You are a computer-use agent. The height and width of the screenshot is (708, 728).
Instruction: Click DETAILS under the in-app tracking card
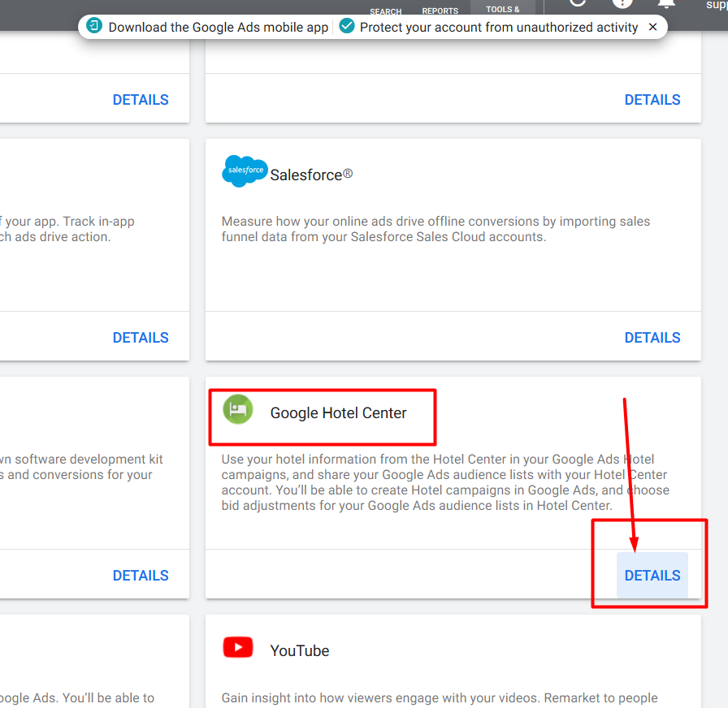141,337
